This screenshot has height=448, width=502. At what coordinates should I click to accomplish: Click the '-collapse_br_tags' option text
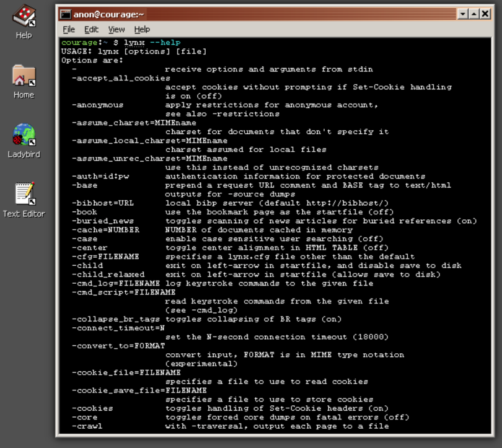coord(115,319)
